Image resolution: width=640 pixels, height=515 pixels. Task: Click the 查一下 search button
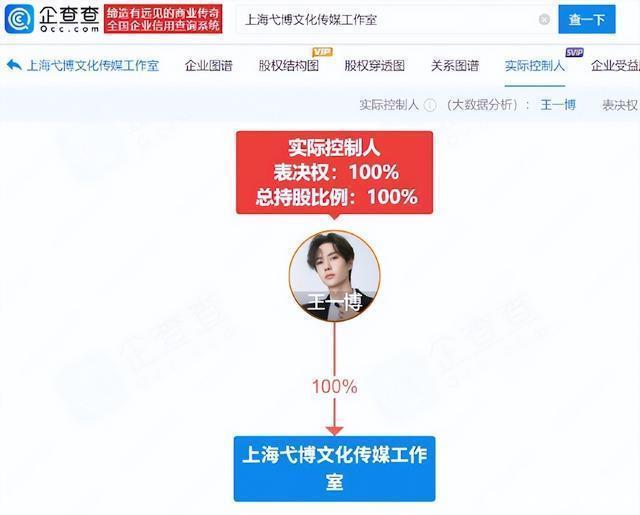coord(587,19)
